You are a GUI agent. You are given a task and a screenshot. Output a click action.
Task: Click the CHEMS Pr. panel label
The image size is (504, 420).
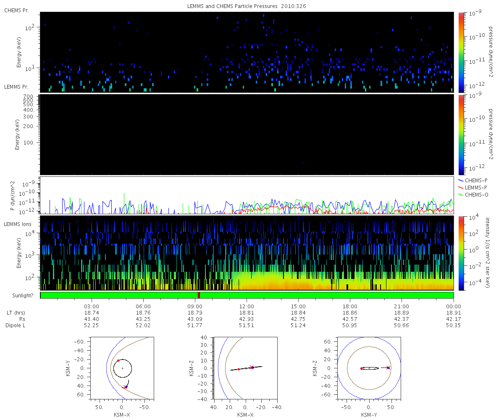coord(17,10)
